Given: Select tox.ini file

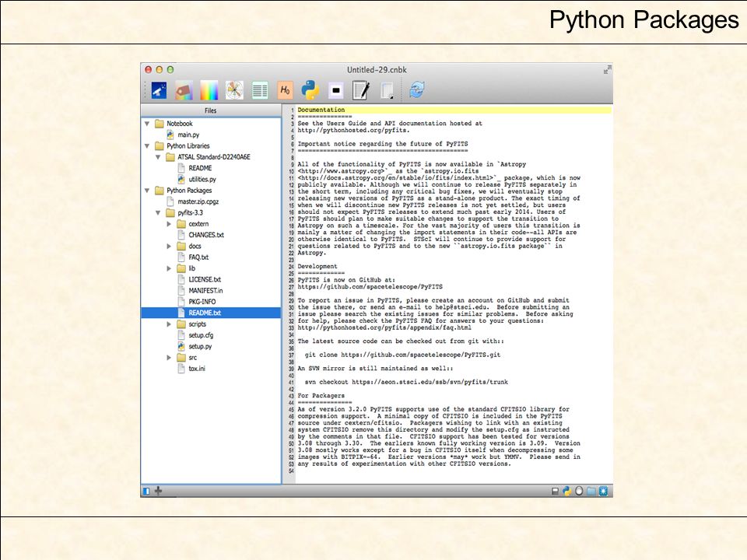Looking at the screenshot, I should click(197, 369).
